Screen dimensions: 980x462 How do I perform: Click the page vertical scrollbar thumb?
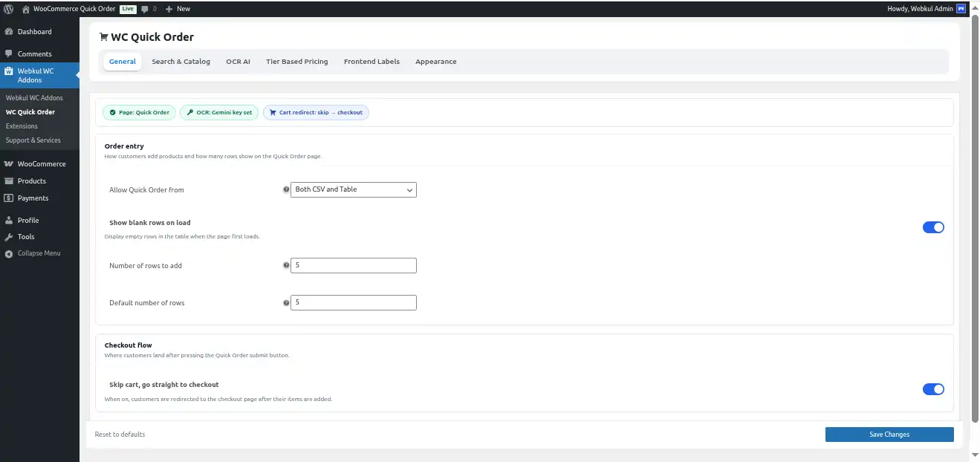(x=975, y=218)
